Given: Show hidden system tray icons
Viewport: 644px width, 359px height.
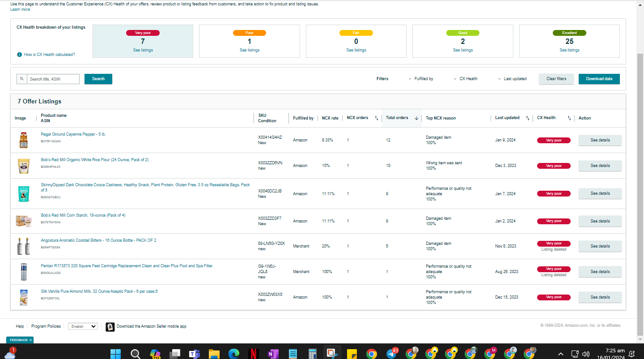Looking at the screenshot, I should [x=560, y=354].
